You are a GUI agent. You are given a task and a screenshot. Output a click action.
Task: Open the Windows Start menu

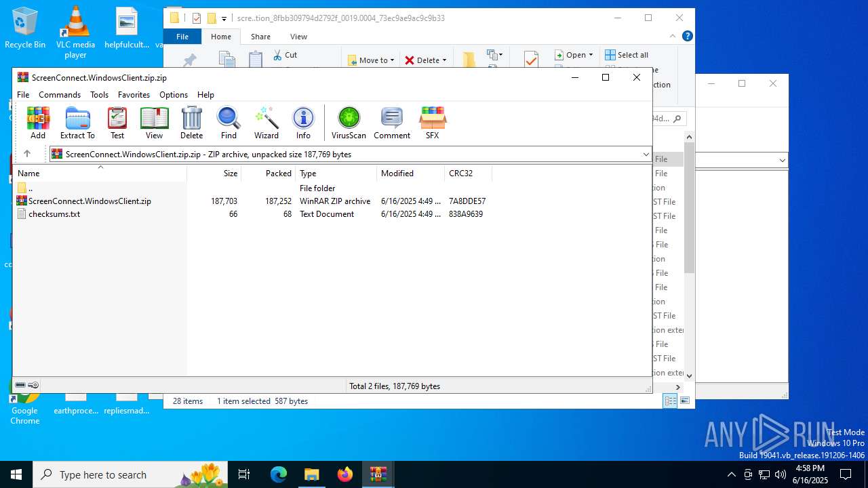[x=16, y=474]
